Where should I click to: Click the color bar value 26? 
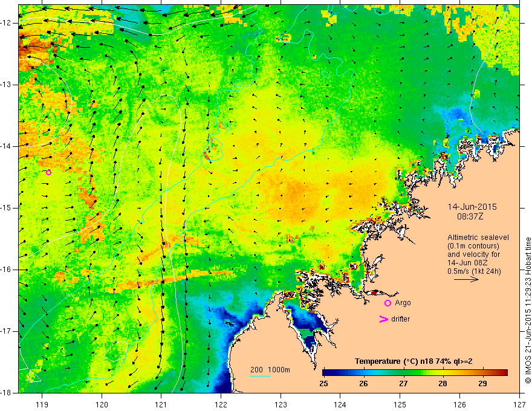click(363, 384)
